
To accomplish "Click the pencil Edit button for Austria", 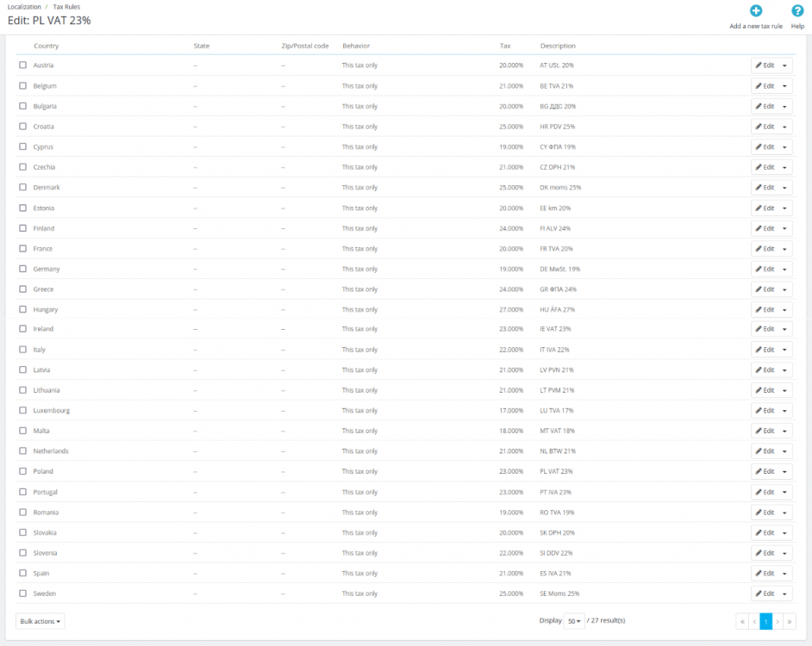I will coord(764,65).
